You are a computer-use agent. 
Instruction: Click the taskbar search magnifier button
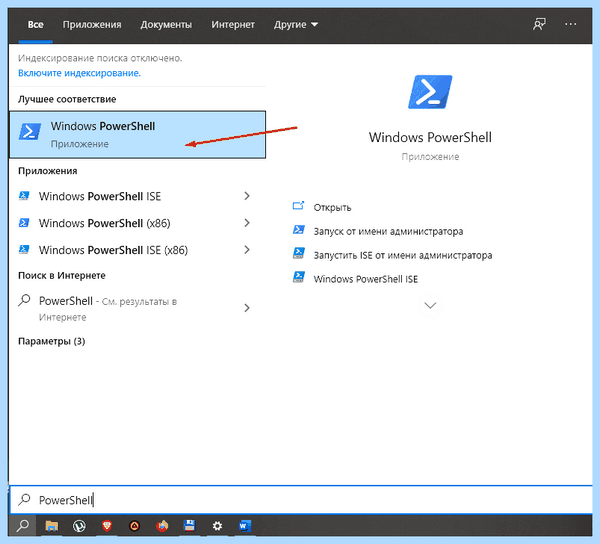click(x=23, y=526)
